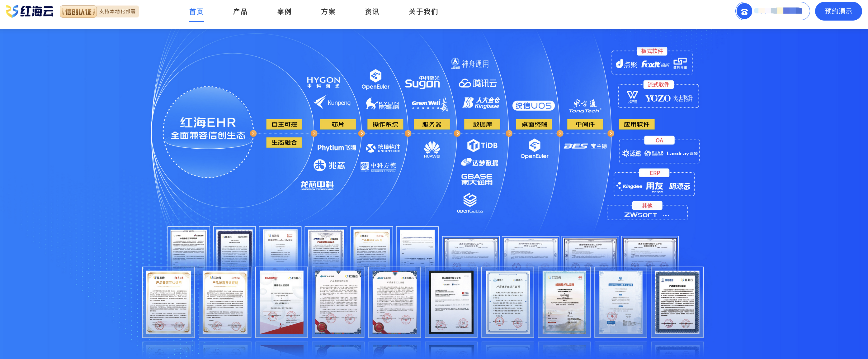Click the 预约演示 button
The image size is (868, 359).
(838, 11)
